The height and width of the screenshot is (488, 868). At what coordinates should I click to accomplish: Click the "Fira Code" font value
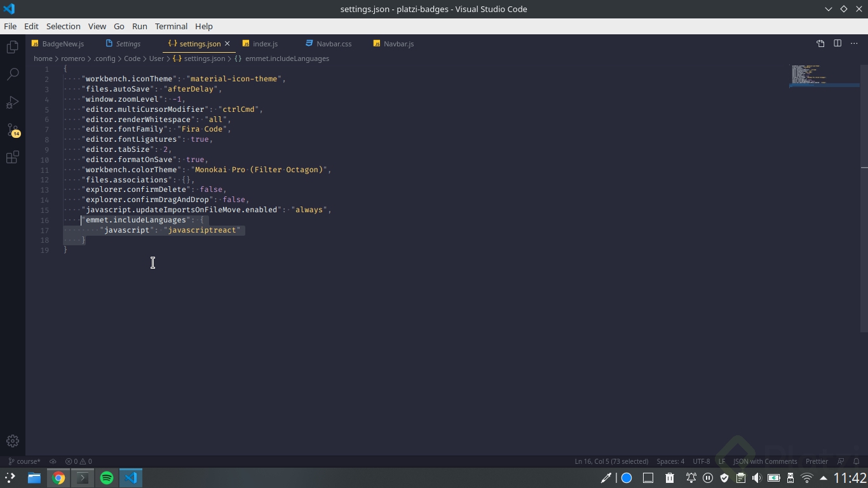[x=203, y=129]
